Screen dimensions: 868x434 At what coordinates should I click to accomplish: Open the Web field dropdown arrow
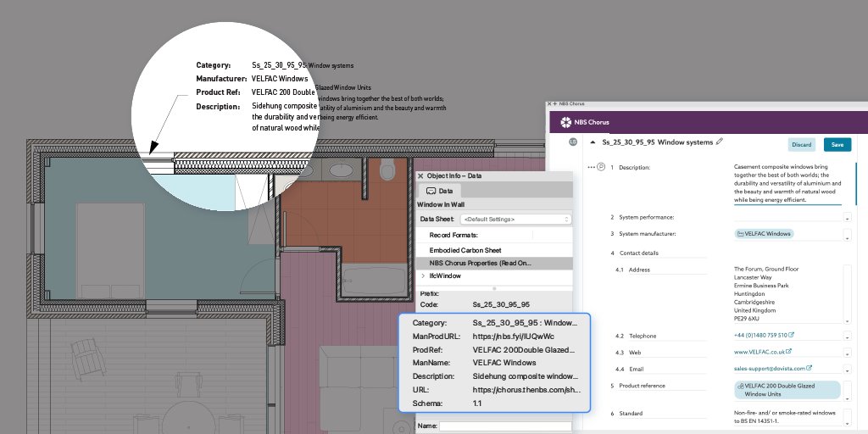pyautogui.click(x=847, y=353)
